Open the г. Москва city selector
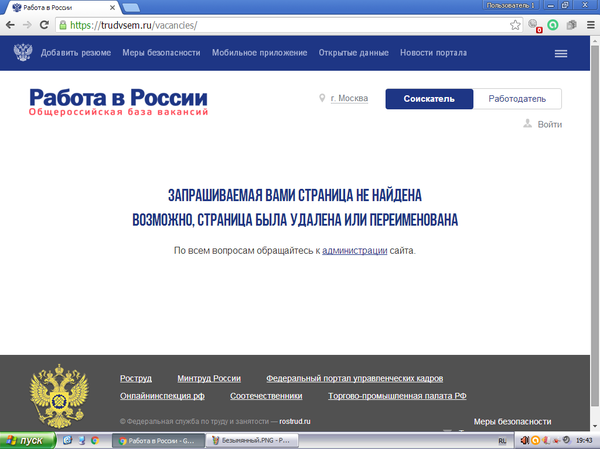The width and height of the screenshot is (600, 449). pos(350,98)
